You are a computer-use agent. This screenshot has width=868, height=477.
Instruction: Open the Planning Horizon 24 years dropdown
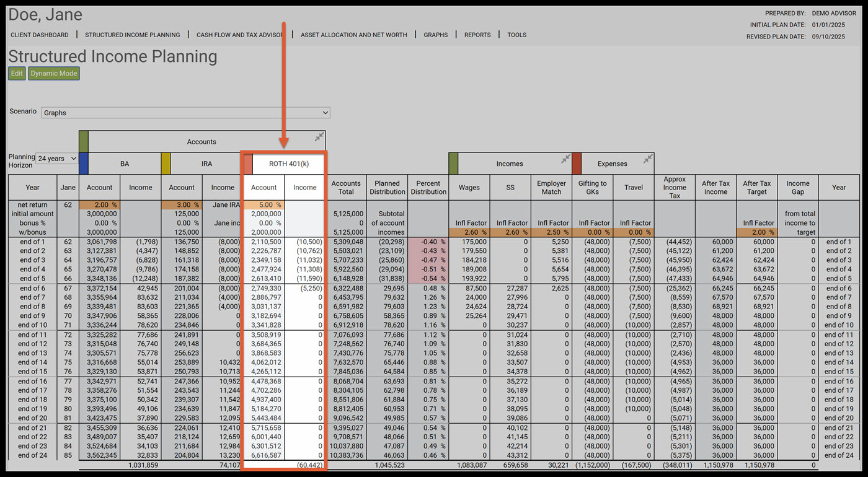(x=56, y=159)
